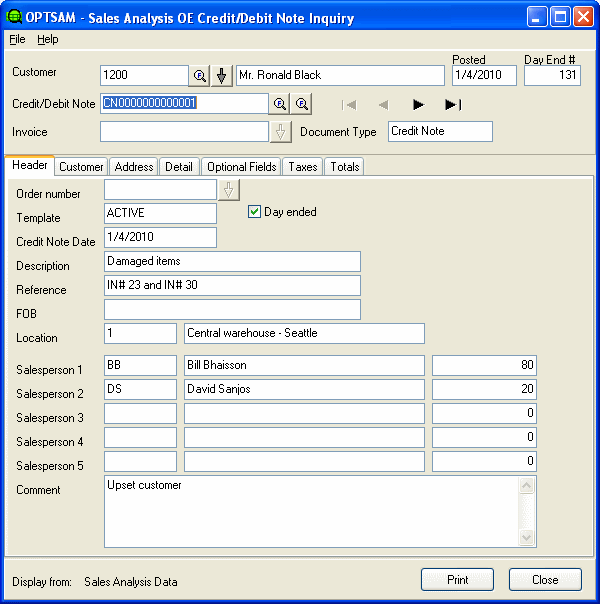This screenshot has height=604, width=600.
Task: Select the Header tab
Action: [x=30, y=165]
